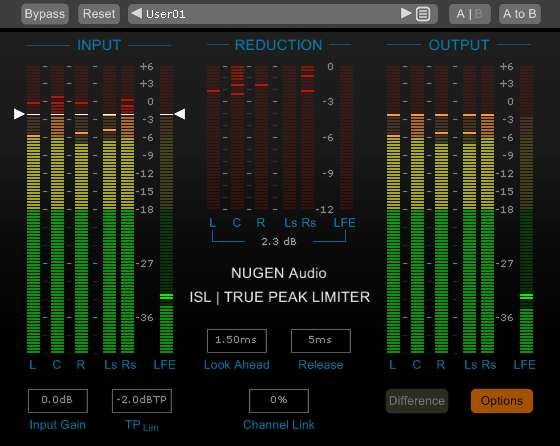This screenshot has height=446, width=560.
Task: Click the Channel Link 0% field
Action: (x=279, y=401)
